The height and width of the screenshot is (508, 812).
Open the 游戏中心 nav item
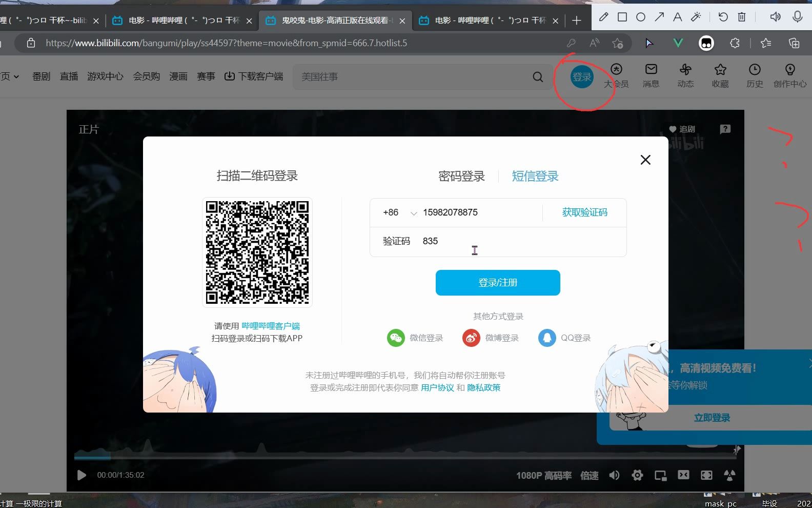tap(105, 76)
